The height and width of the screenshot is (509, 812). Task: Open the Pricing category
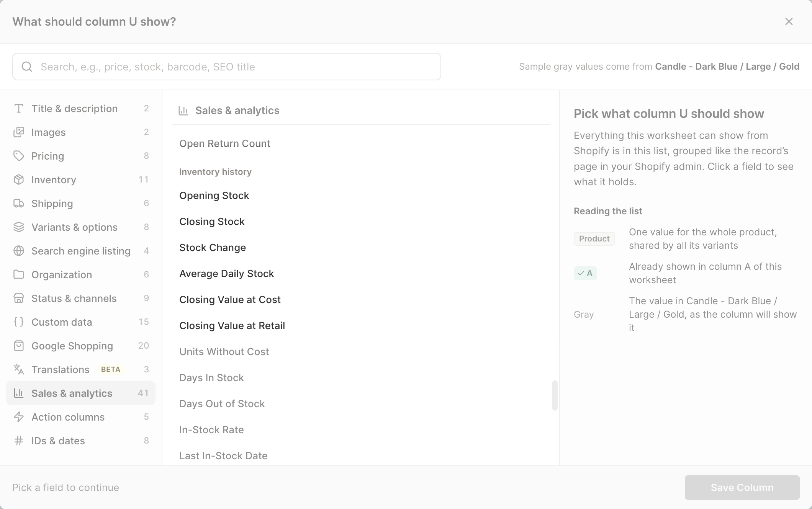click(x=81, y=156)
